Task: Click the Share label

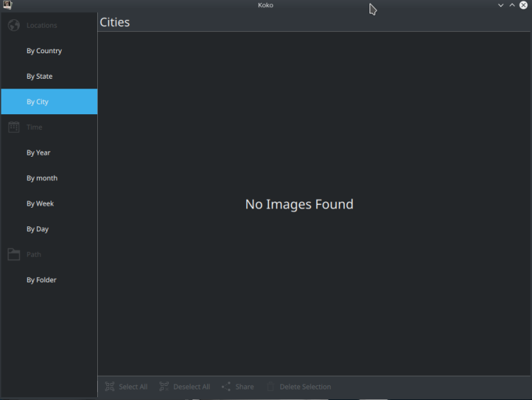Action: 245,387
